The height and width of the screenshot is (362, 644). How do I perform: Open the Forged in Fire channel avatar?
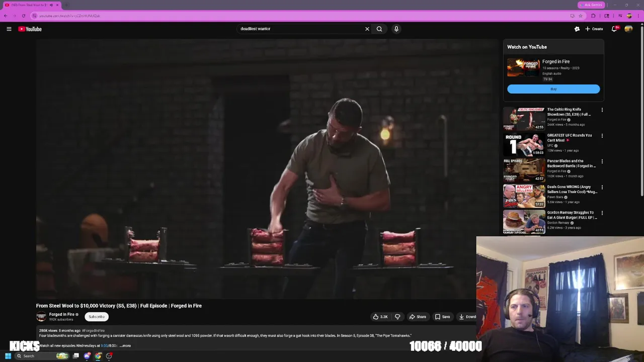tap(41, 317)
